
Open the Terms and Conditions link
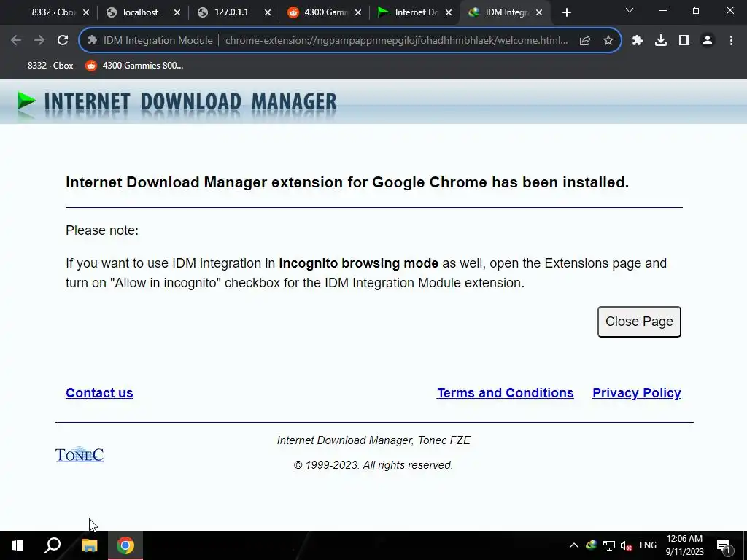pyautogui.click(x=505, y=393)
